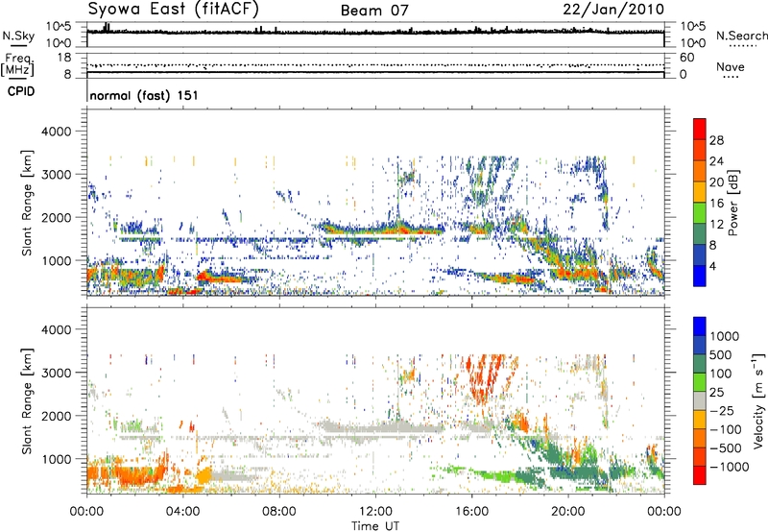Image resolution: width=768 pixels, height=532 pixels.
Task: Click the 'Nave' legend label
Action: point(730,66)
